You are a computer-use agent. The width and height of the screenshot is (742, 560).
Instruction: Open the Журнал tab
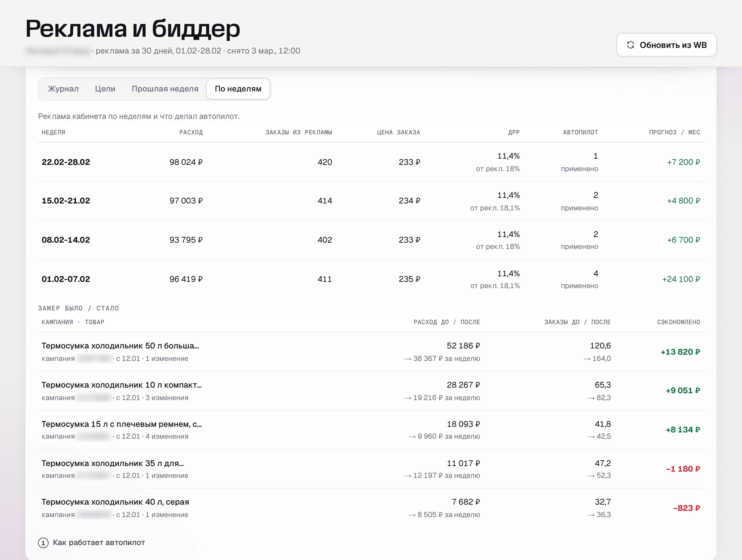(x=63, y=89)
